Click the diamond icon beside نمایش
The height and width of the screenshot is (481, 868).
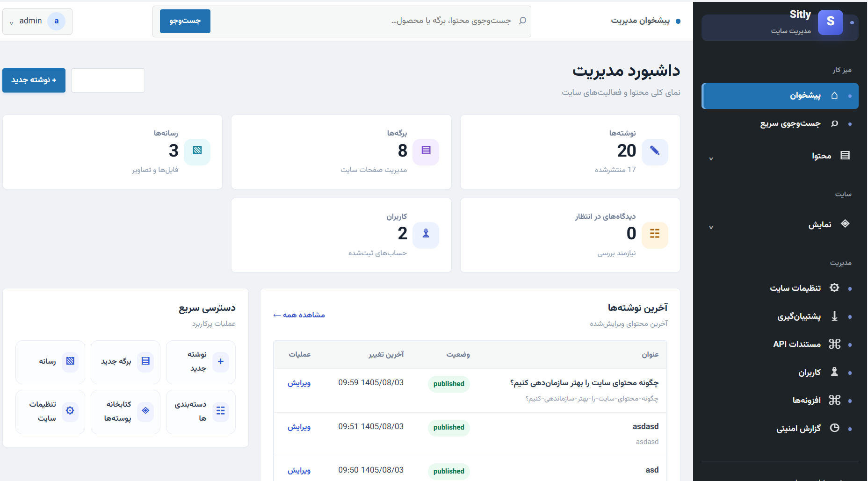point(845,223)
